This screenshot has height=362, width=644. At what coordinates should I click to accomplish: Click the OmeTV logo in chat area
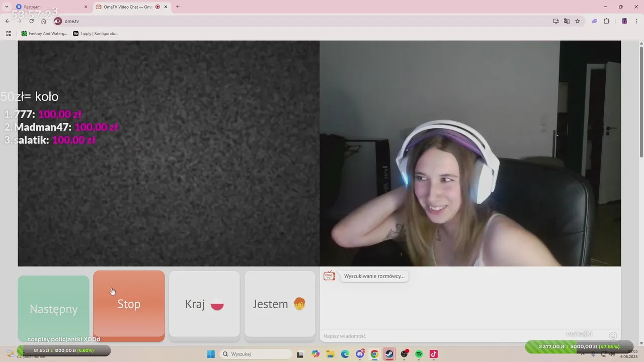point(330,276)
